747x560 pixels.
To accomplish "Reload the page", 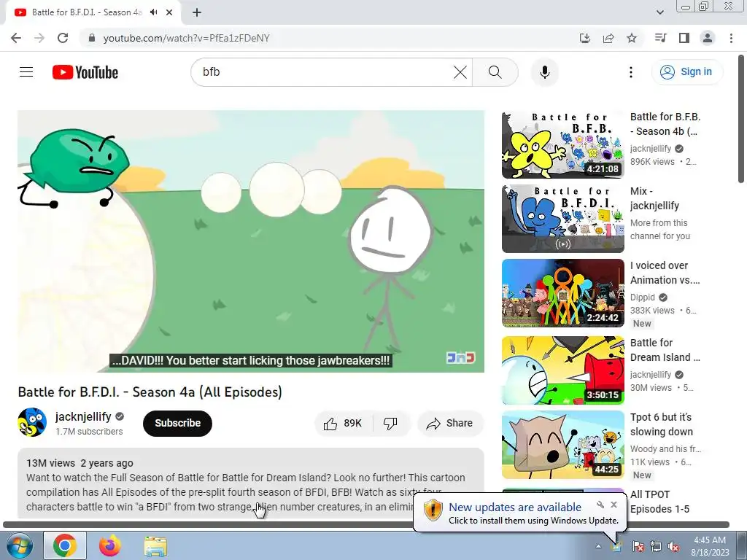I will coord(63,38).
